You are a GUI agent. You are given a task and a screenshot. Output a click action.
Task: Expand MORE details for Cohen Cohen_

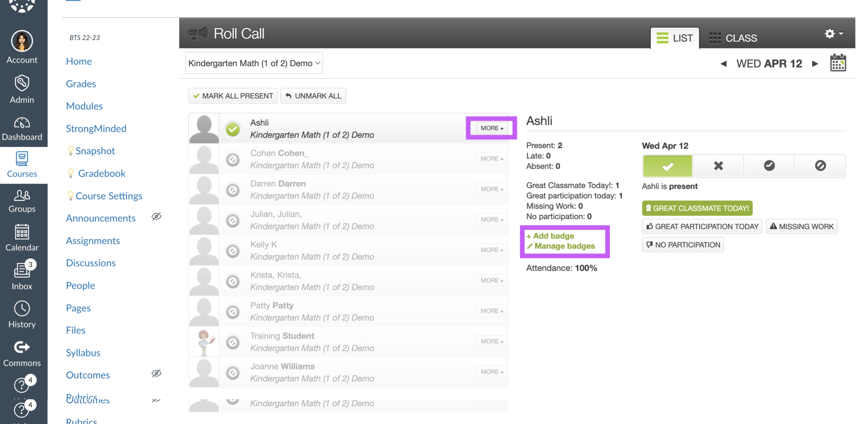pyautogui.click(x=492, y=158)
